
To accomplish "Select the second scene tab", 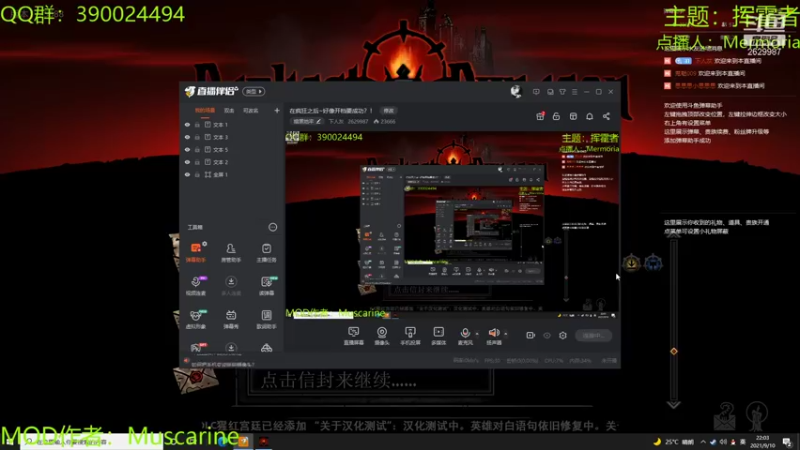I will tap(229, 110).
